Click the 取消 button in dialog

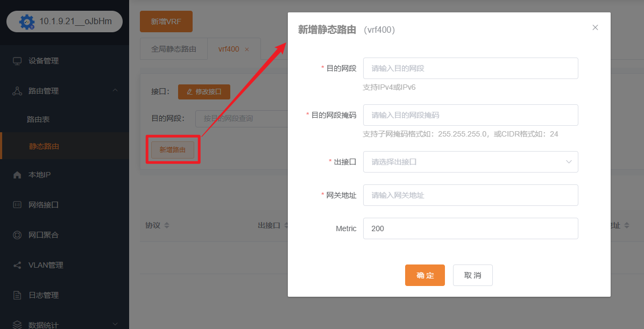[x=472, y=275]
